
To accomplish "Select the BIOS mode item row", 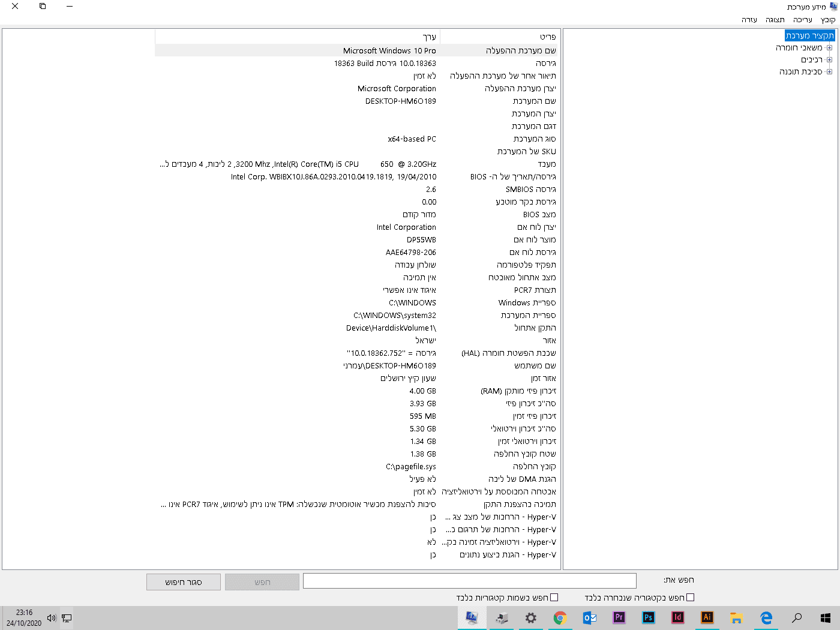I will click(539, 214).
